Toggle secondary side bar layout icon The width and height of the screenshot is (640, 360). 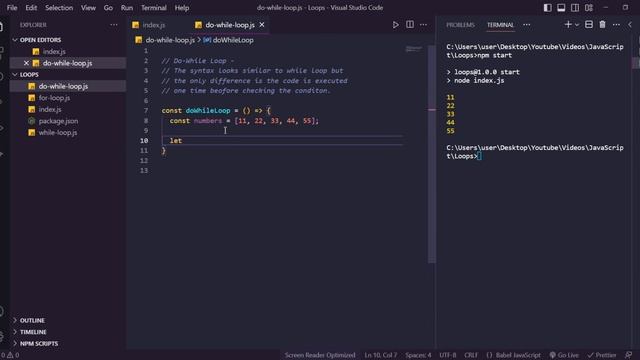(575, 8)
